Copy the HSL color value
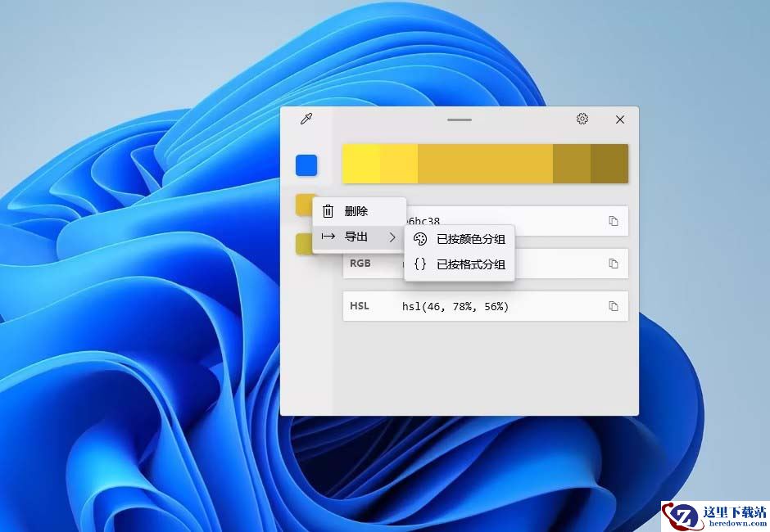 613,306
